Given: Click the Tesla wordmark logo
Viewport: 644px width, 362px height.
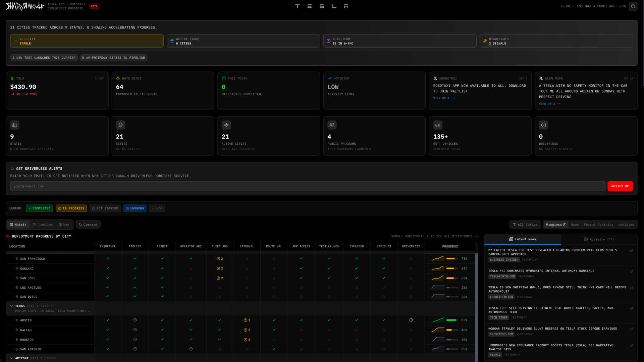Looking at the screenshot, I should 322,6.
